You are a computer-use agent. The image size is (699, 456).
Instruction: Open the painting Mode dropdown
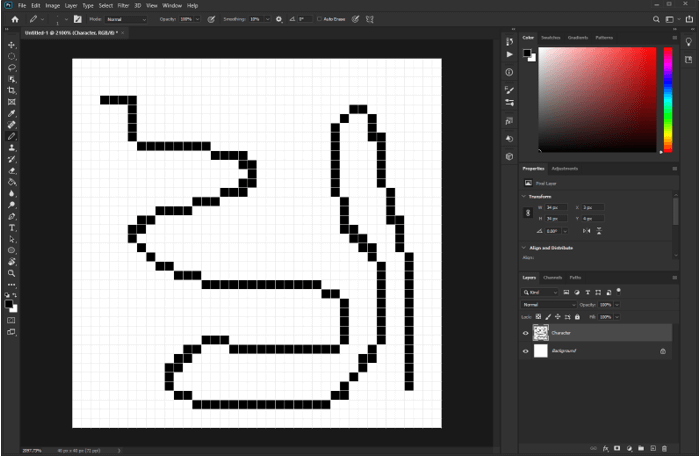(x=126, y=19)
